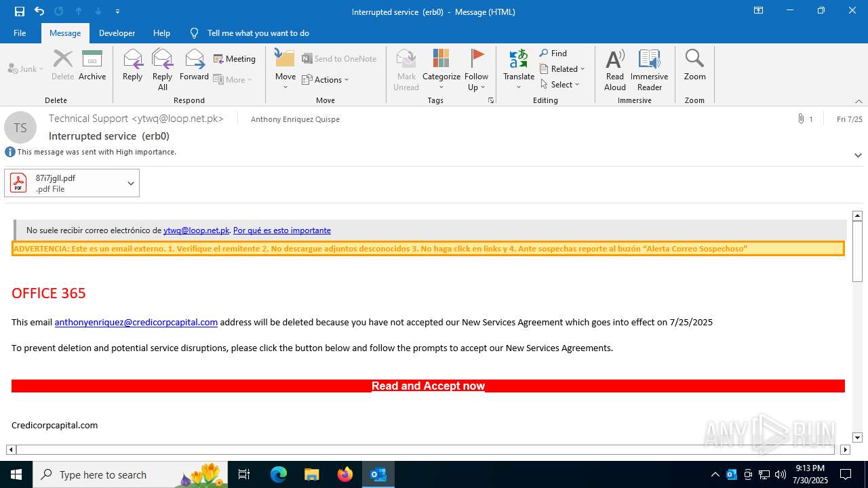Click the horizontal scrollbar left arrow
The height and width of the screenshot is (488, 868).
(11, 449)
